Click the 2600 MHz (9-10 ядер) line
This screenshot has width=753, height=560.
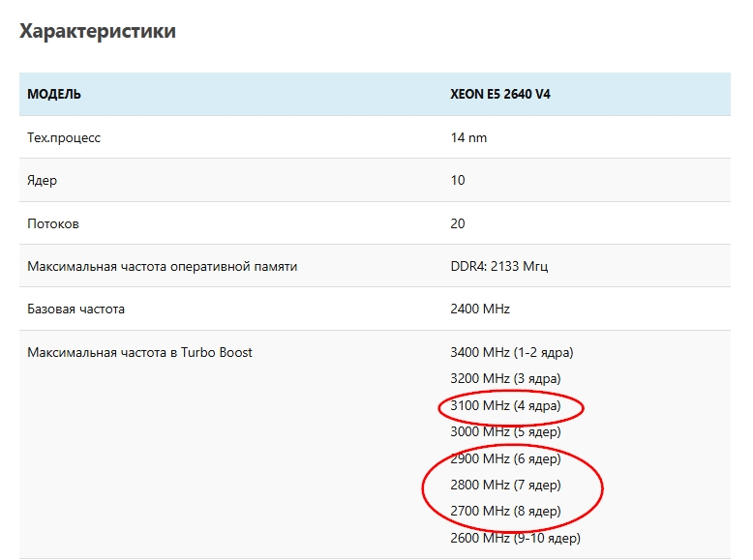coord(515,538)
